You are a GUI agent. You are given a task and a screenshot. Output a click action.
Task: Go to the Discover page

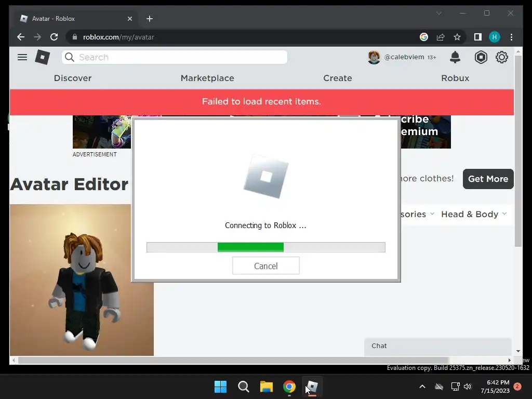[73, 78]
